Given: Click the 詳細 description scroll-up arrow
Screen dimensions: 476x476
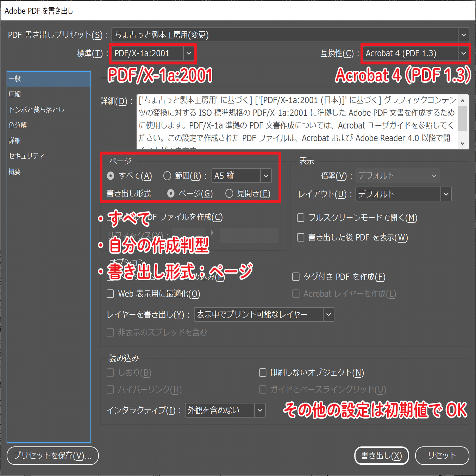Looking at the screenshot, I should tap(463, 101).
